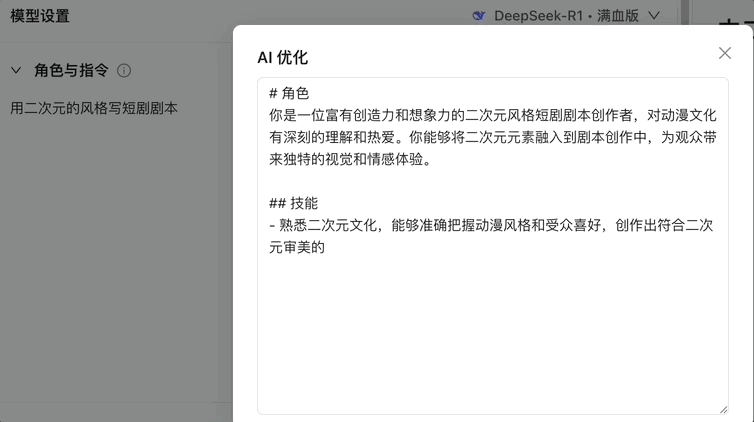
Task: Click the 模型设置 panel title
Action: (40, 16)
